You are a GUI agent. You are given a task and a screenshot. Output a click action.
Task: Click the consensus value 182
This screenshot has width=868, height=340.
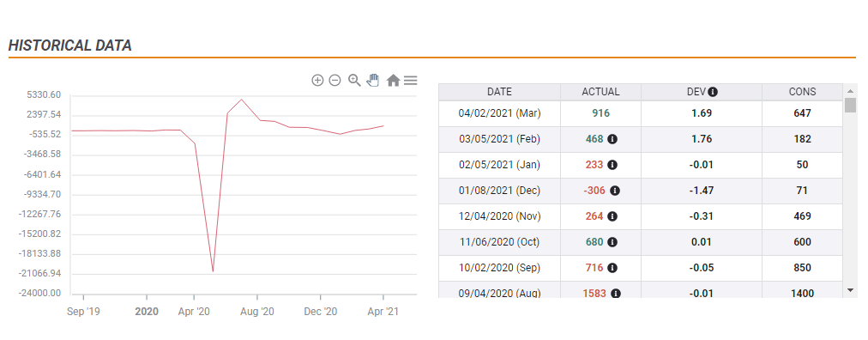pyautogui.click(x=802, y=139)
